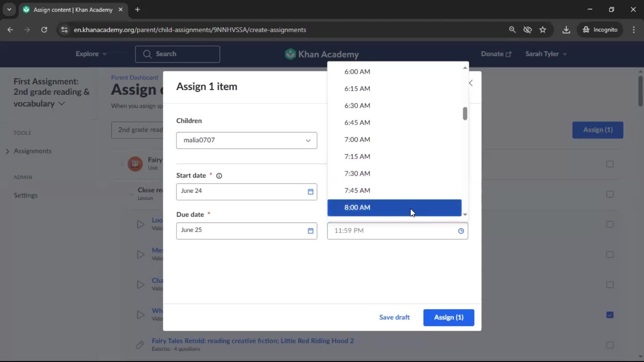644x362 pixels.
Task: Click the 11:59 PM due time field
Action: 397,231
